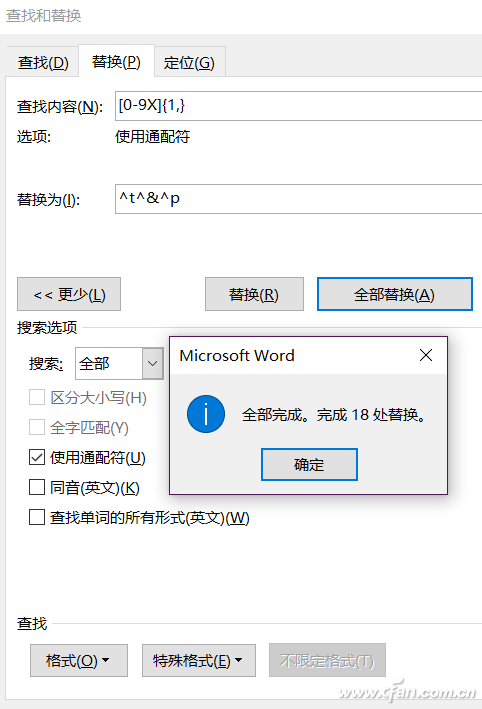482x709 pixels.
Task: Select the 替换(P) tab
Action: pyautogui.click(x=116, y=61)
